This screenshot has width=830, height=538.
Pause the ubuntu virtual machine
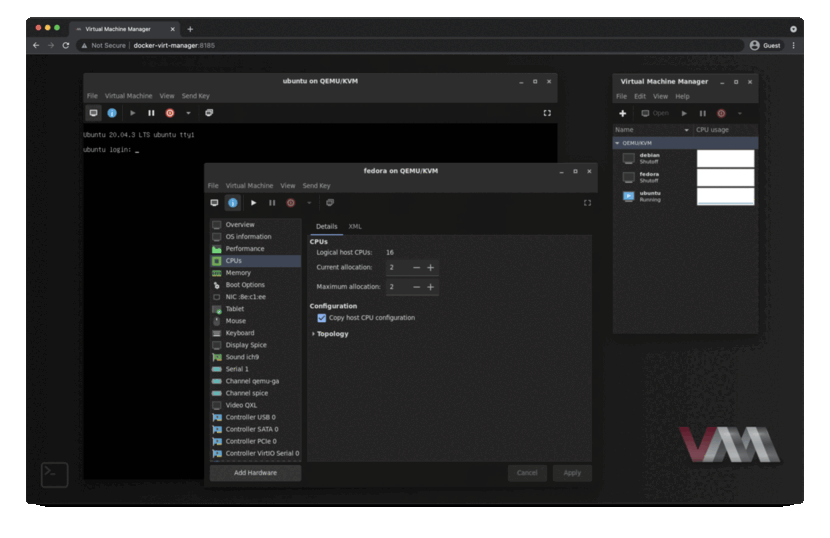pyautogui.click(x=151, y=113)
